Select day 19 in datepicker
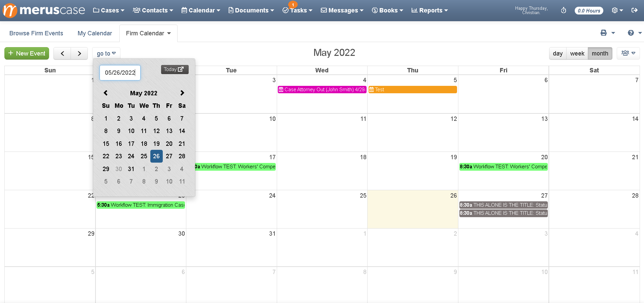The height and width of the screenshot is (303, 644). pos(156,144)
